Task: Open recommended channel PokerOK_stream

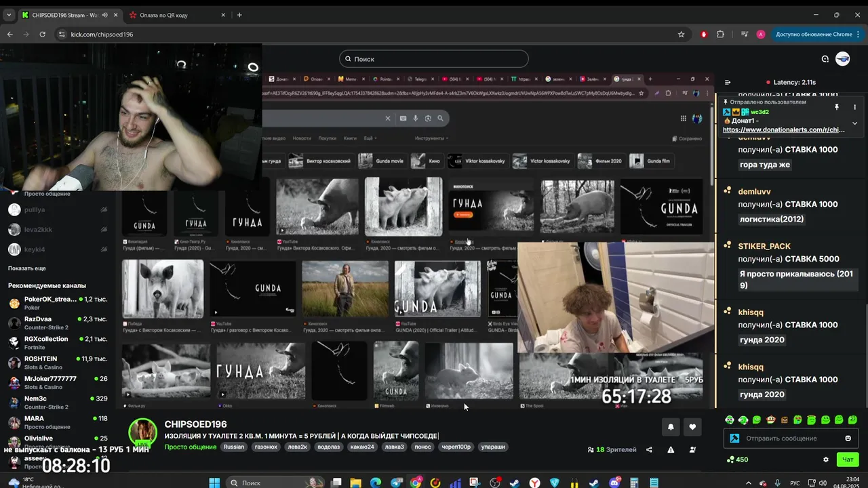Action: pyautogui.click(x=58, y=303)
